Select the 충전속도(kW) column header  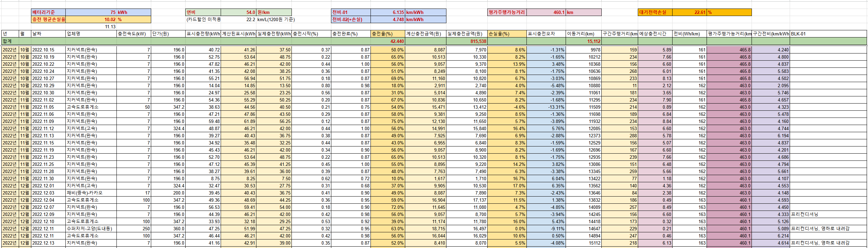pos(134,34)
